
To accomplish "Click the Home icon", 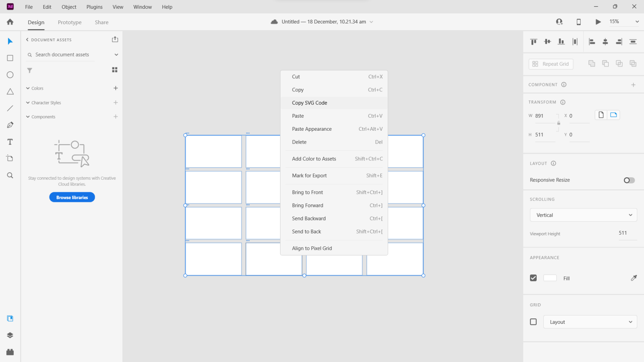I will tap(10, 21).
